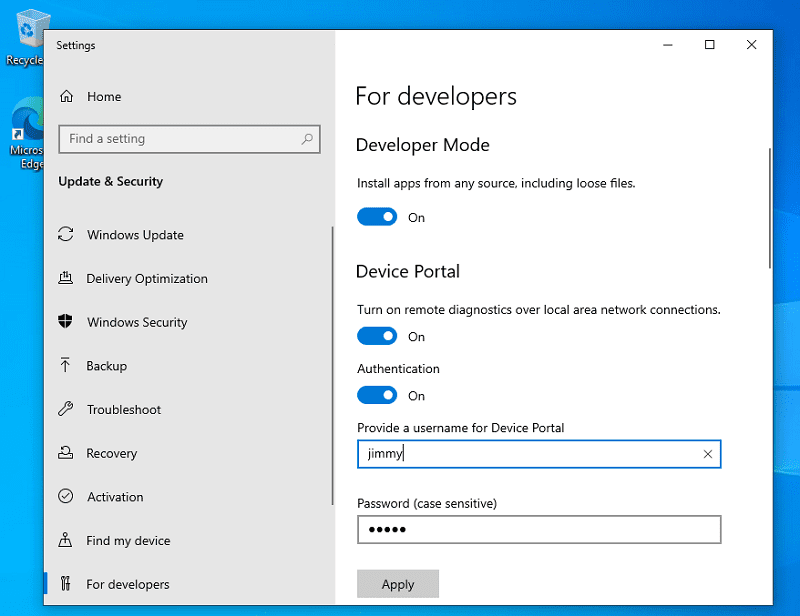Select For developers in sidebar

189,584
